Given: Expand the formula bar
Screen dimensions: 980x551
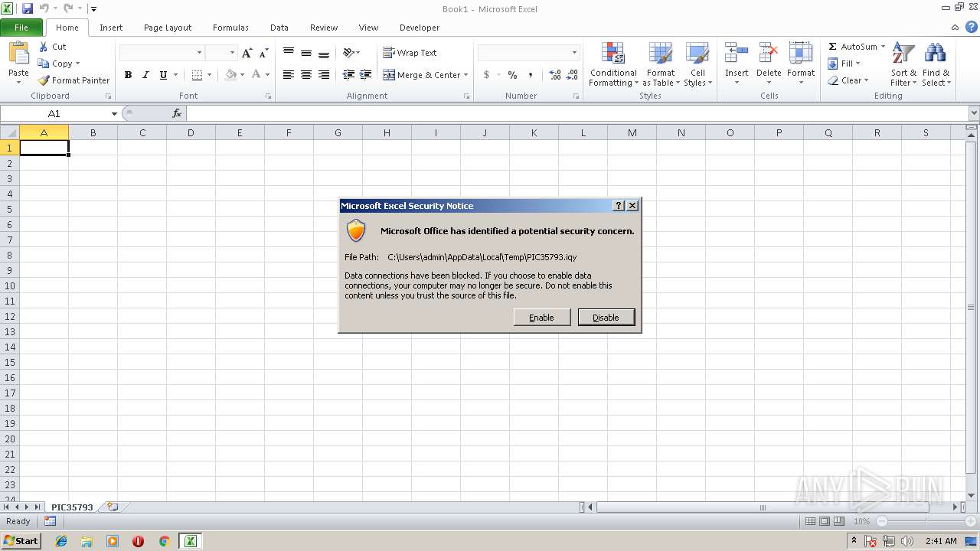Looking at the screenshot, I should [973, 113].
